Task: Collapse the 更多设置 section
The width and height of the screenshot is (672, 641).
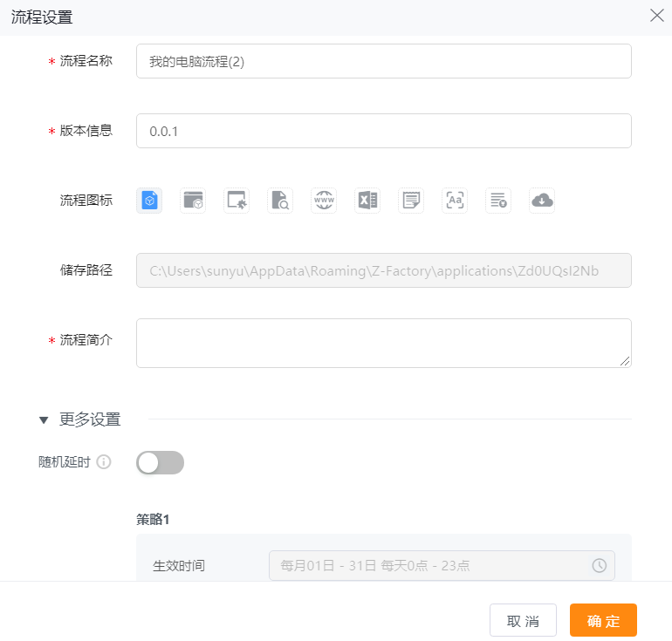Action: [44, 419]
